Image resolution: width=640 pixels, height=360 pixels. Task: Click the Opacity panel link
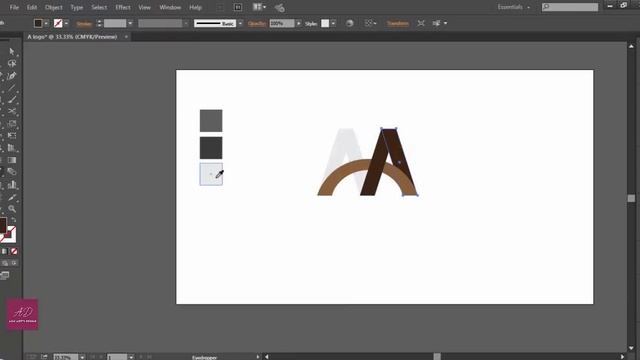[257, 24]
